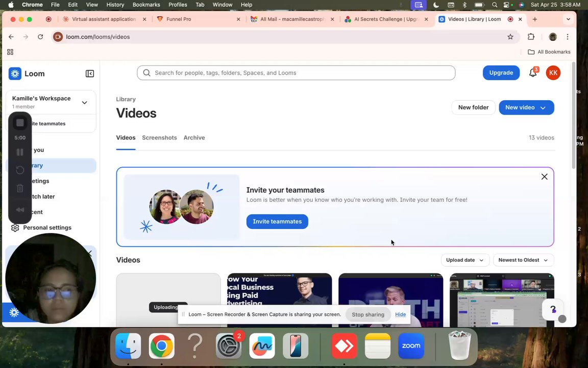Image resolution: width=588 pixels, height=368 pixels.
Task: Switch to the Videos tab
Action: click(x=126, y=137)
